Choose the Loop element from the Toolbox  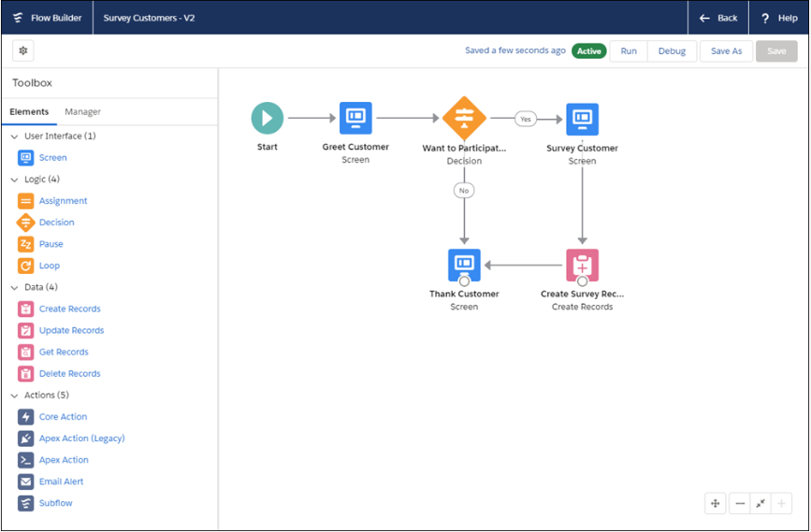pyautogui.click(x=49, y=266)
